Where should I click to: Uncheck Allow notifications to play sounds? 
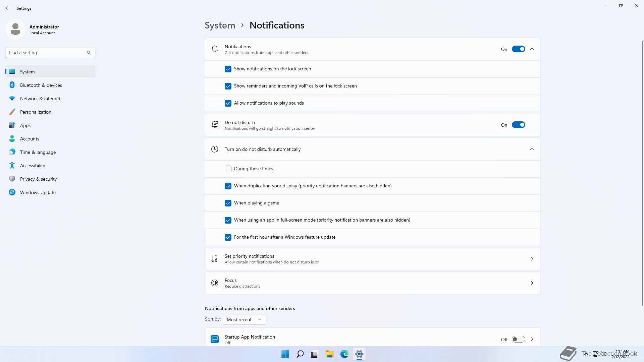coord(228,103)
